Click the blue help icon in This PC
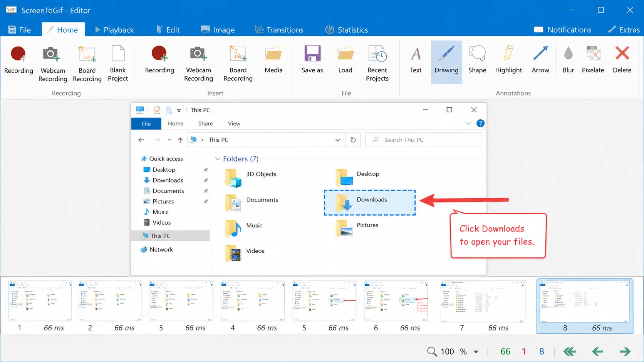The width and height of the screenshot is (644, 362). (x=480, y=123)
